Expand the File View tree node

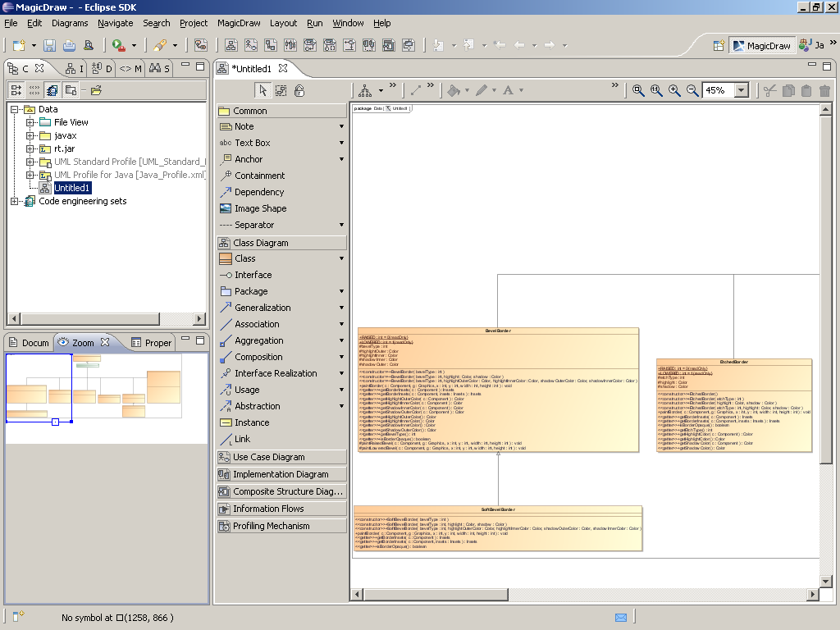(x=30, y=122)
